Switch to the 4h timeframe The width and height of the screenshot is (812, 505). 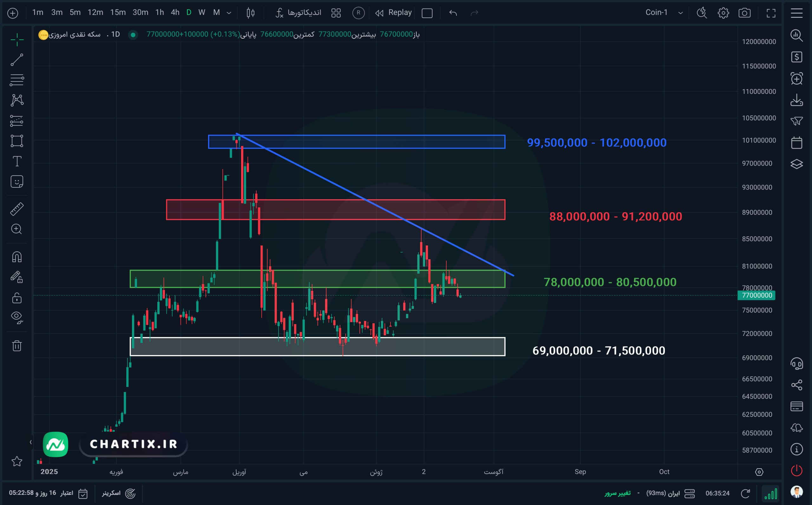[x=175, y=13]
